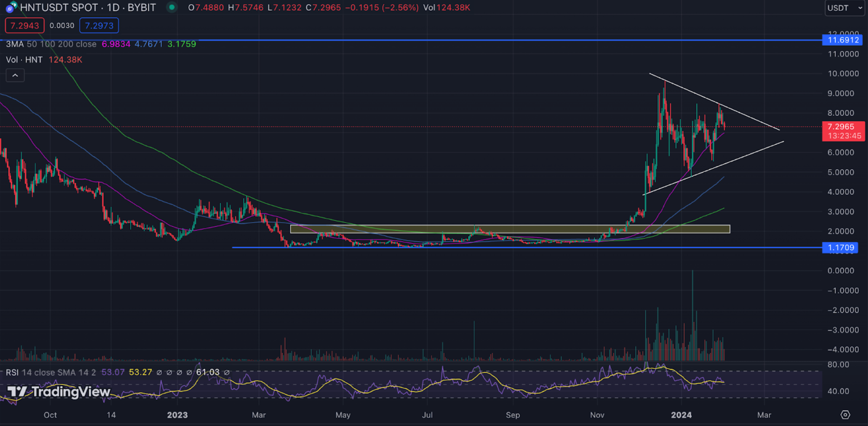Click the 2024 time axis label
Screen dimensions: 868x426
pos(681,415)
